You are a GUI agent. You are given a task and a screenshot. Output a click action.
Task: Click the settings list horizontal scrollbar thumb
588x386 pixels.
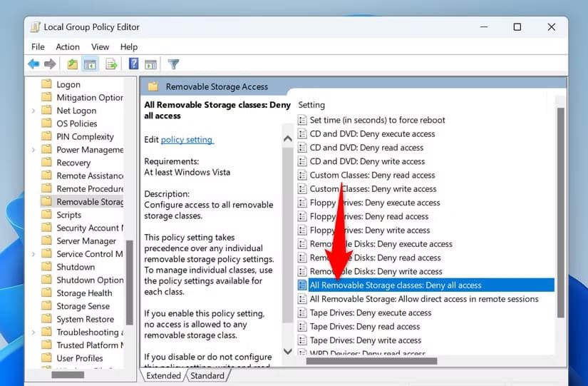coord(371,361)
